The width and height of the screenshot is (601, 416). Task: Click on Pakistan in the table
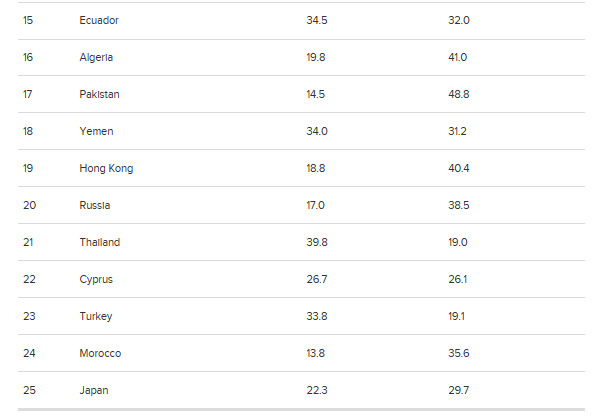tap(99, 94)
